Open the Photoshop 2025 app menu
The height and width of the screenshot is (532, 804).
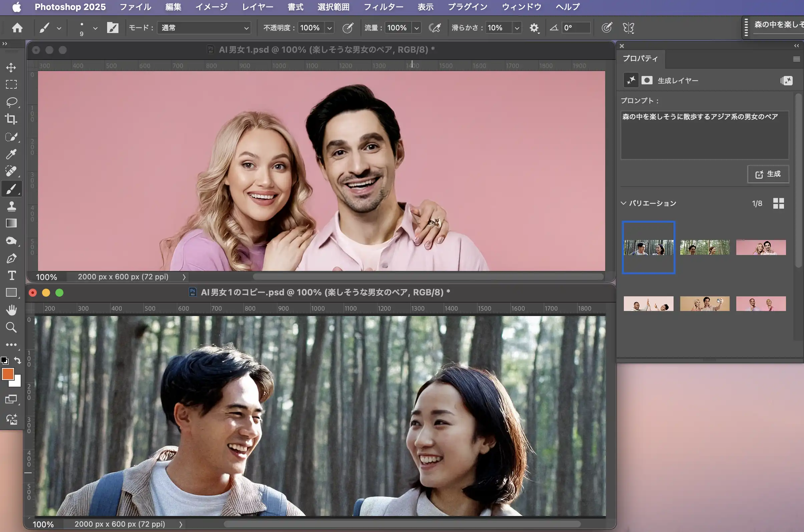coord(70,7)
